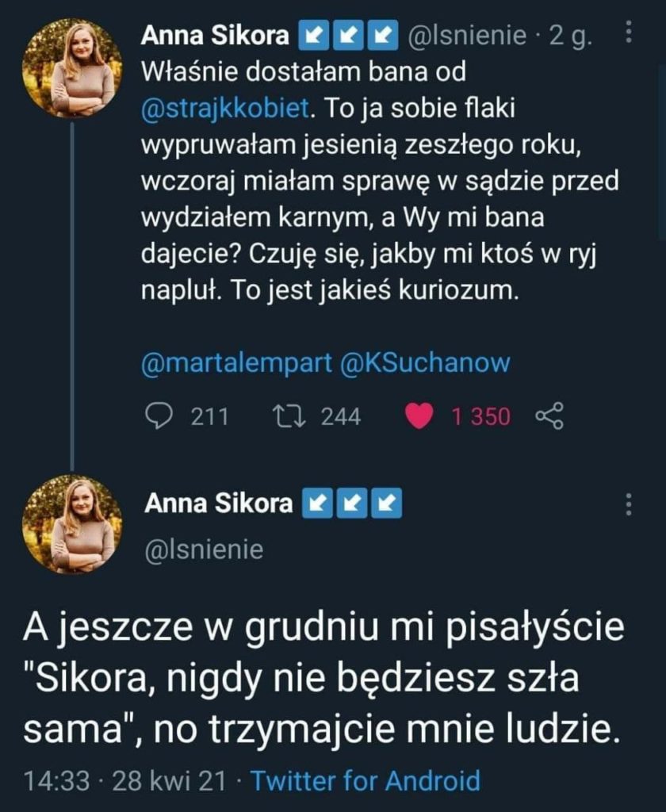Image resolution: width=666 pixels, height=812 pixels.
Task: Visit the @martalempart profile mention
Action: pos(236,362)
